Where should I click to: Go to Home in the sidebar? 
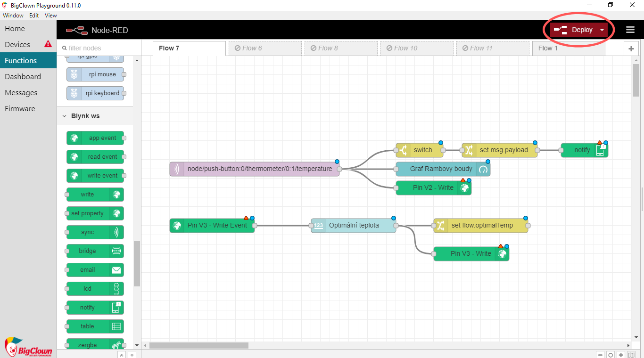pyautogui.click(x=28, y=28)
